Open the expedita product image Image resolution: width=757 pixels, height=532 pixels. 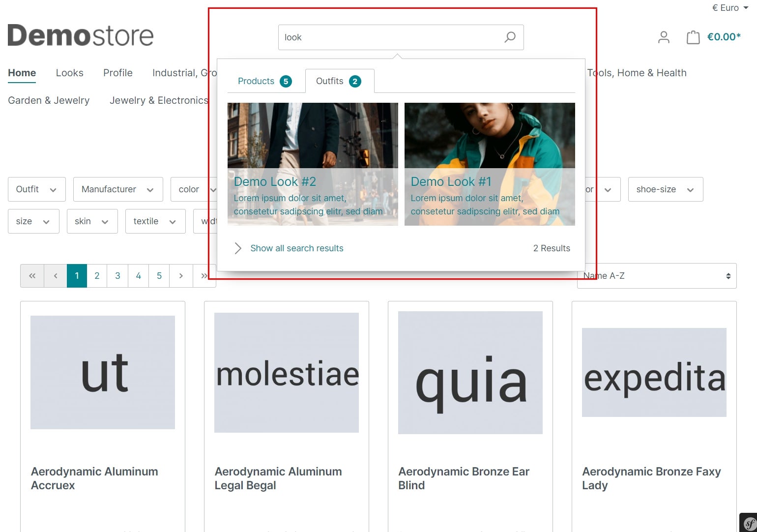[x=654, y=372]
